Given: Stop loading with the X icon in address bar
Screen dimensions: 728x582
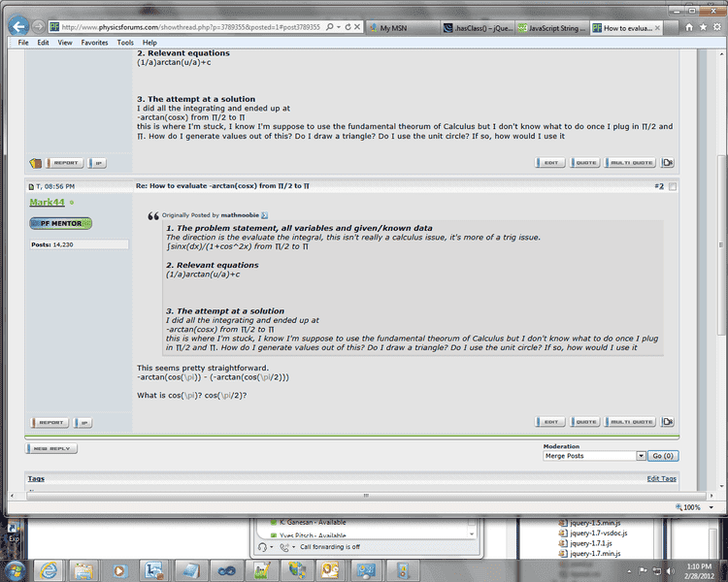Looking at the screenshot, I should pos(357,27).
